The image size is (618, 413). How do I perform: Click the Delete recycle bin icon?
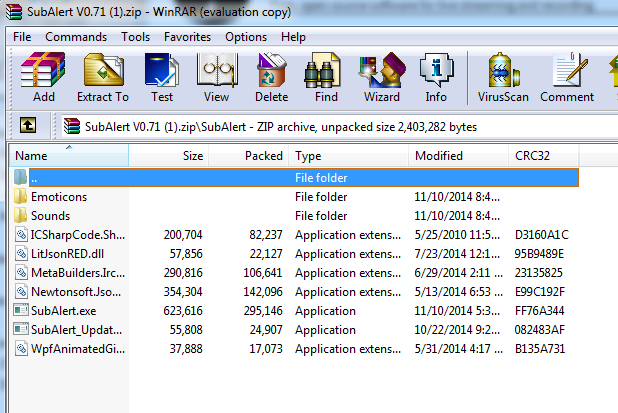pyautogui.click(x=271, y=70)
